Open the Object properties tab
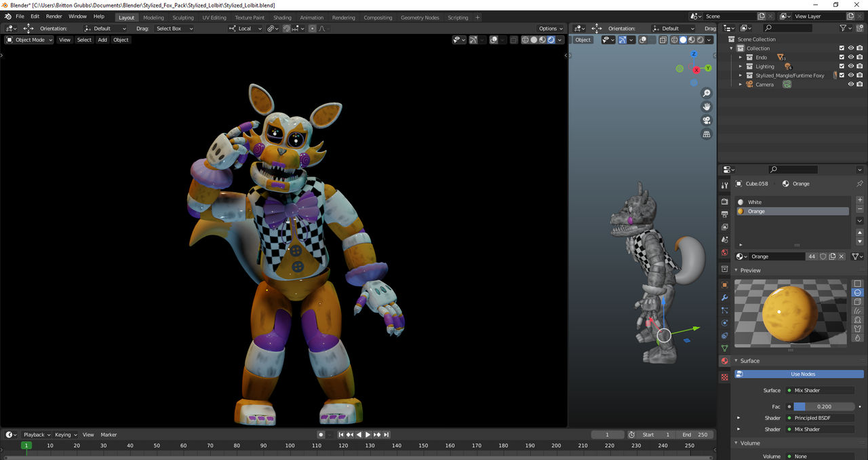 (724, 285)
